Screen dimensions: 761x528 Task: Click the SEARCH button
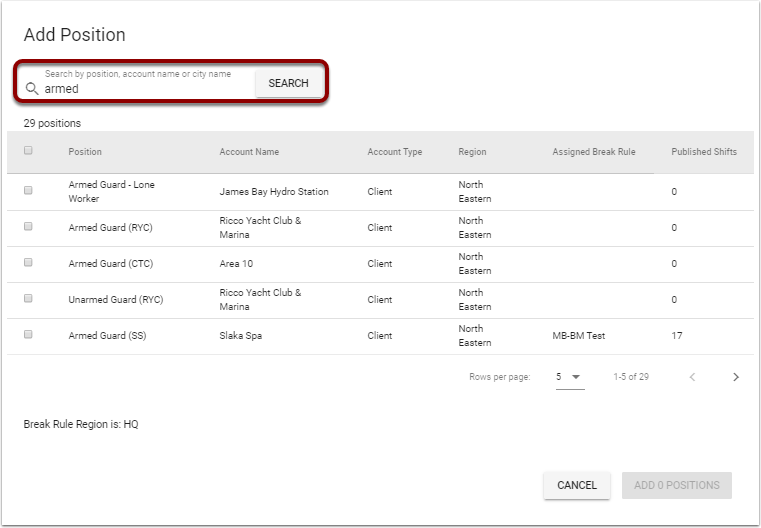tap(289, 83)
